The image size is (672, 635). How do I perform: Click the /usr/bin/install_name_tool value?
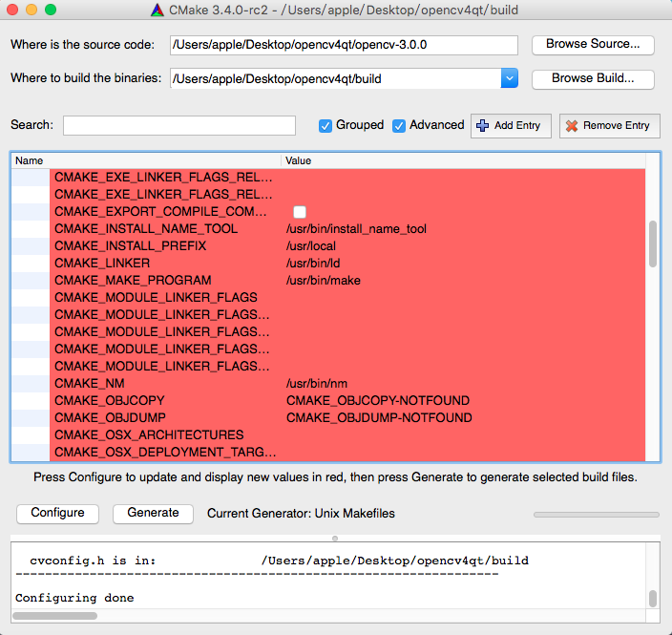click(356, 229)
